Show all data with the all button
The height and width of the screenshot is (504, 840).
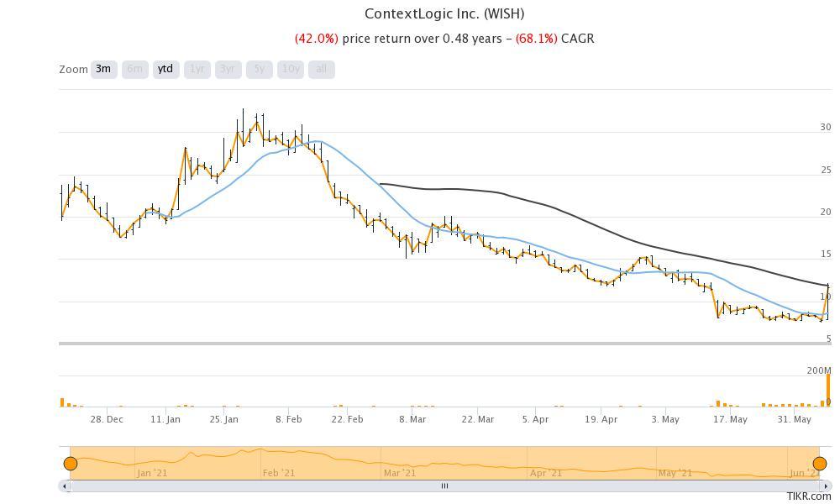pyautogui.click(x=322, y=69)
